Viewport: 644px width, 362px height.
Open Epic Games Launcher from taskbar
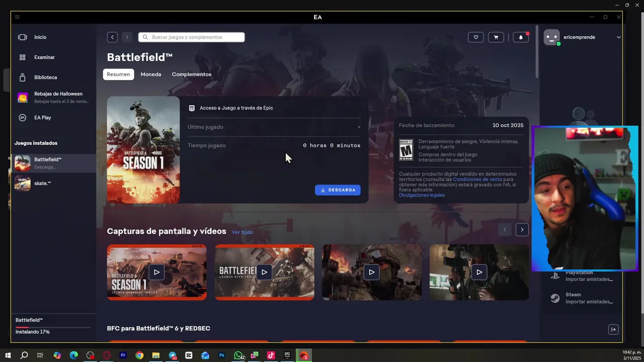tap(287, 355)
